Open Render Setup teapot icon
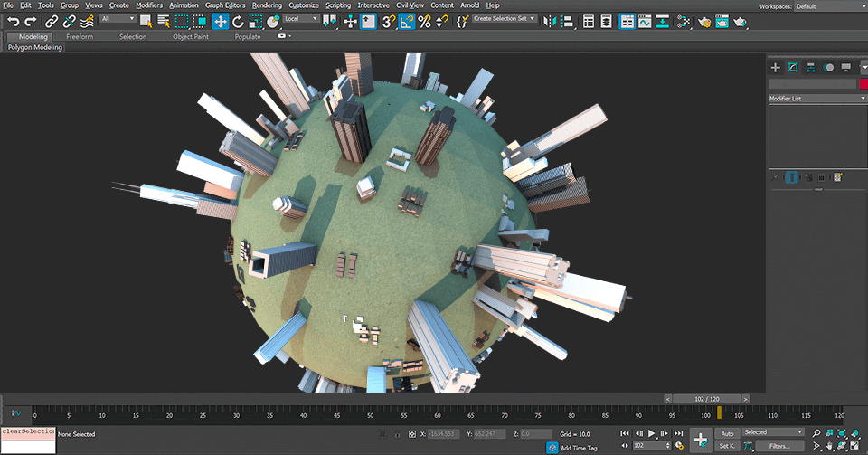Viewport: 868px width, 455px height. (704, 22)
